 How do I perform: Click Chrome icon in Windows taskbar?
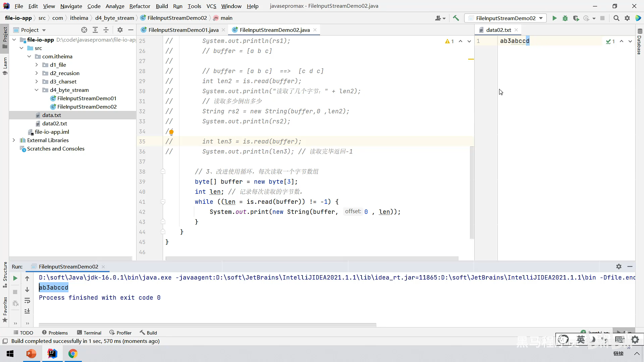pos(73,354)
